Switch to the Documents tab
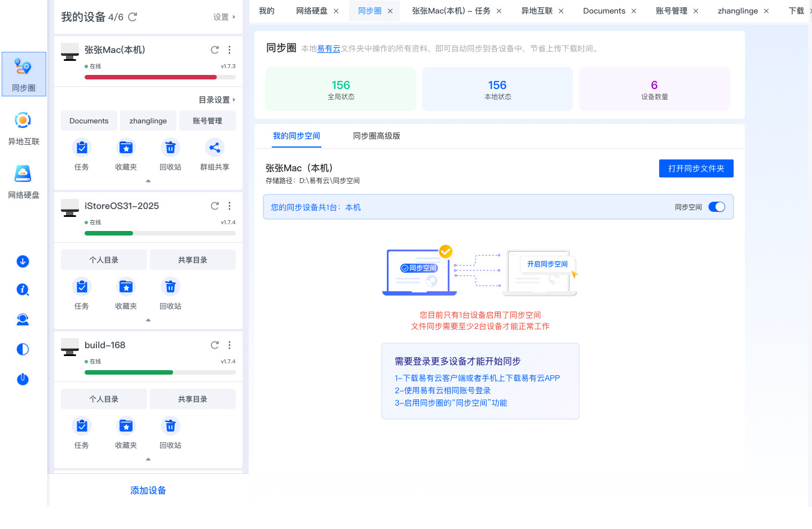 click(x=604, y=11)
